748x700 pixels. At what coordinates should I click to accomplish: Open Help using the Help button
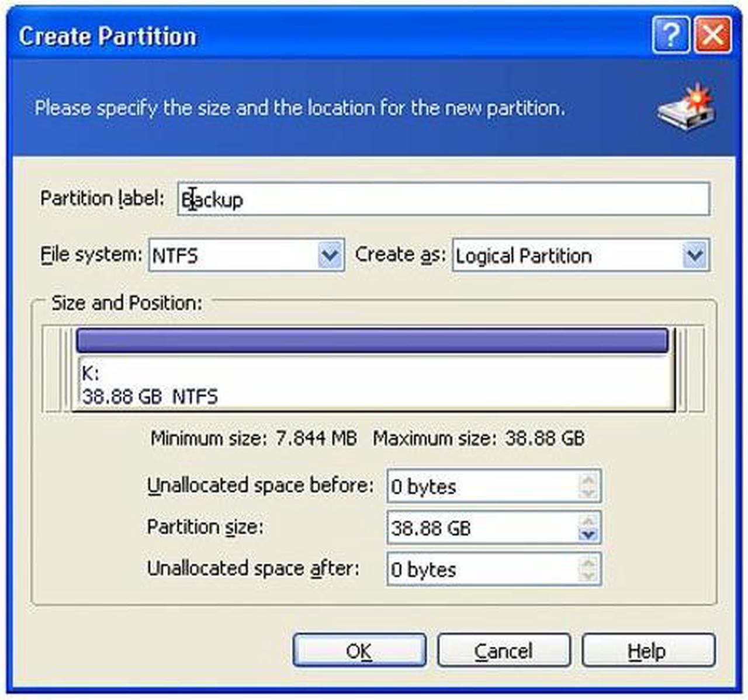(x=648, y=650)
